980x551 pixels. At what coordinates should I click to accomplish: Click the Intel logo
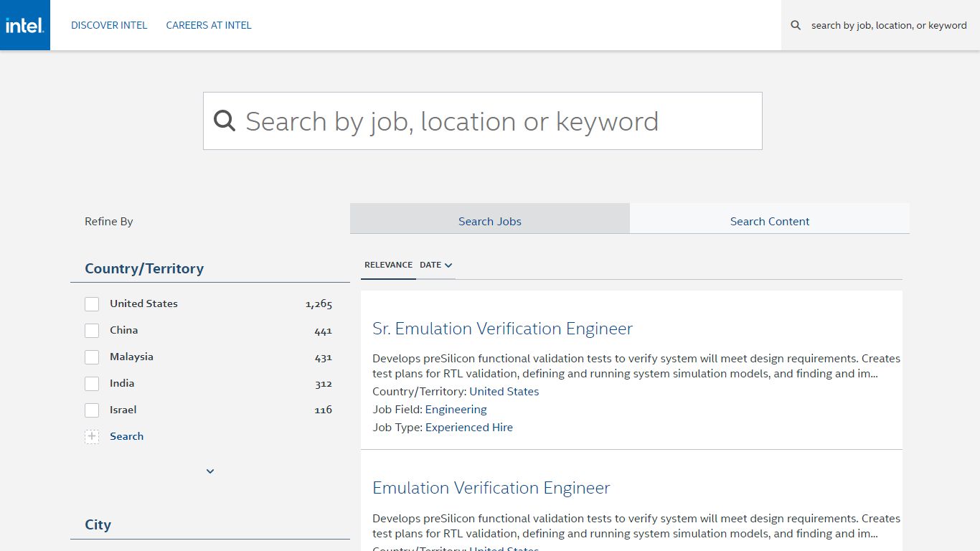point(25,25)
